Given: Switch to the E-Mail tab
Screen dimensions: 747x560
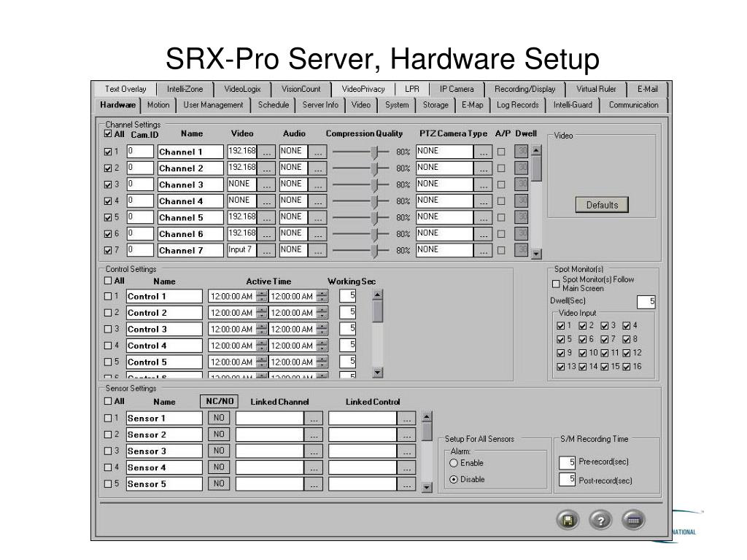Looking at the screenshot, I should click(648, 89).
